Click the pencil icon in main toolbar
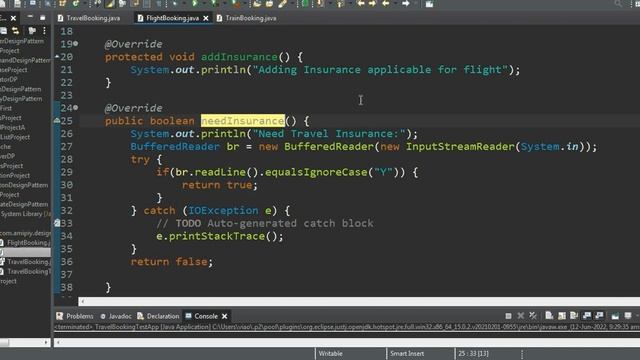640x360 pixels. coord(282,4)
